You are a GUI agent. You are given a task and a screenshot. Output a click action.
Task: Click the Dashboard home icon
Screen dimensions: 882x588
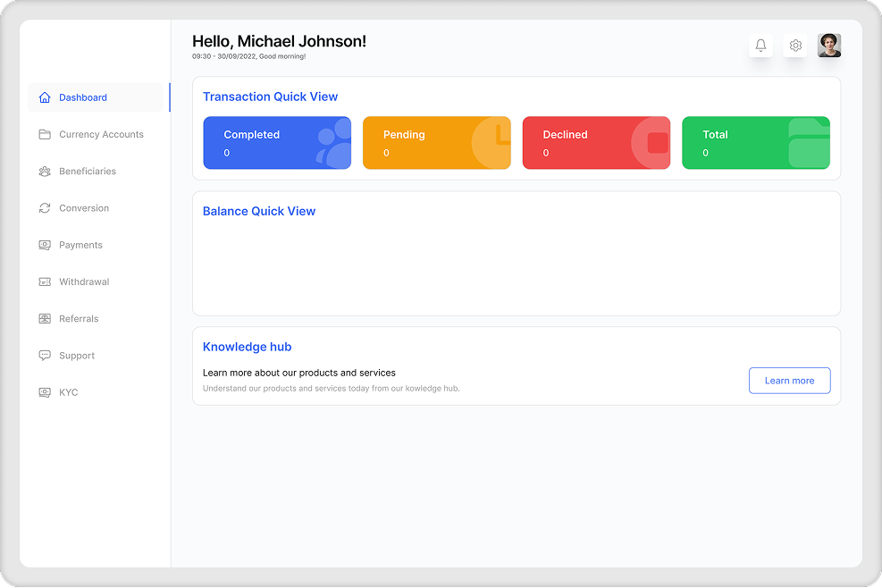pyautogui.click(x=45, y=97)
